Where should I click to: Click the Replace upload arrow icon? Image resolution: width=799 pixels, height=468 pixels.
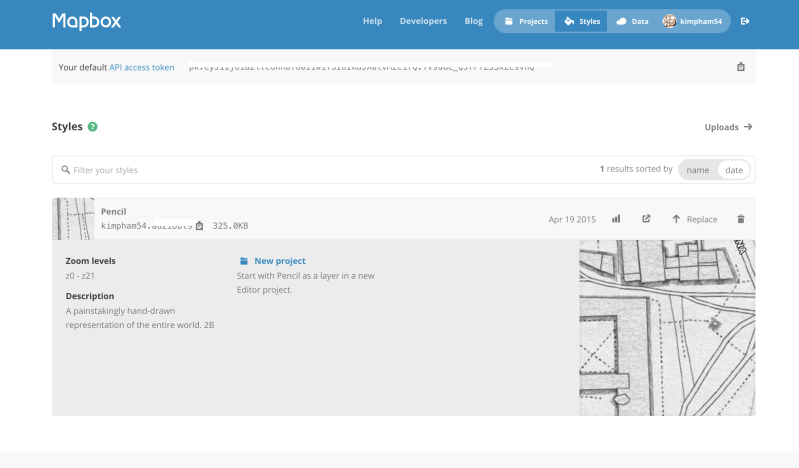(x=676, y=219)
